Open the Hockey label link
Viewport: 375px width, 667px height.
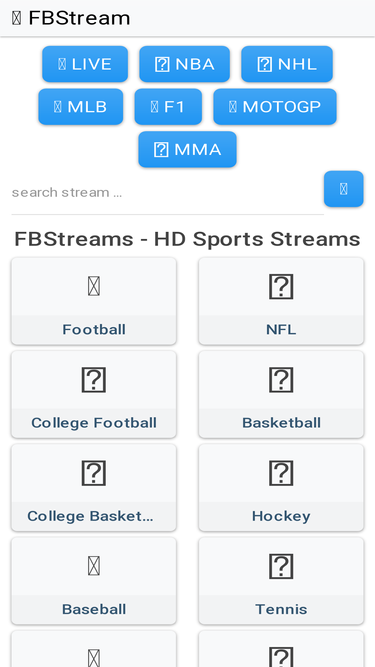pos(281,516)
